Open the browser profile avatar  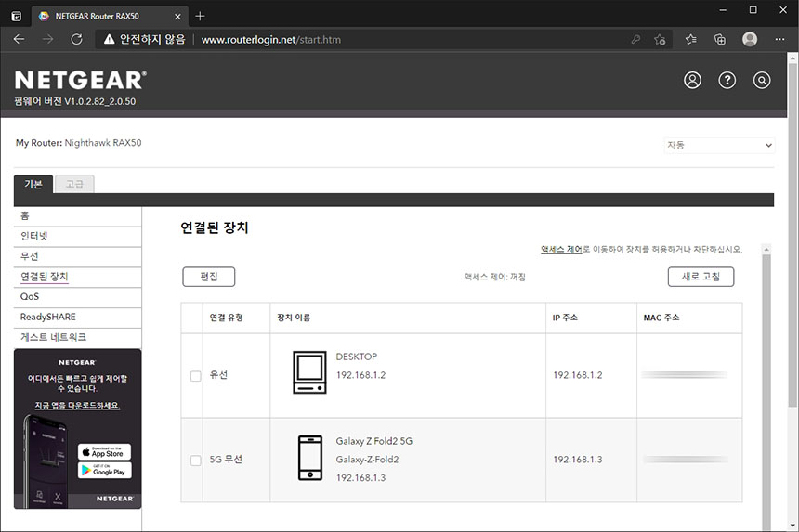[x=750, y=39]
